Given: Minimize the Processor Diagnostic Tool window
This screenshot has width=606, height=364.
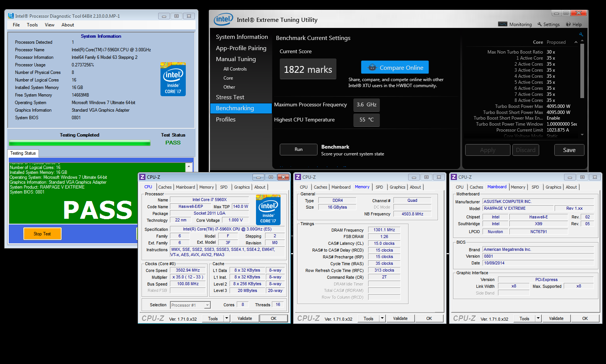Looking at the screenshot, I should coord(164,16).
